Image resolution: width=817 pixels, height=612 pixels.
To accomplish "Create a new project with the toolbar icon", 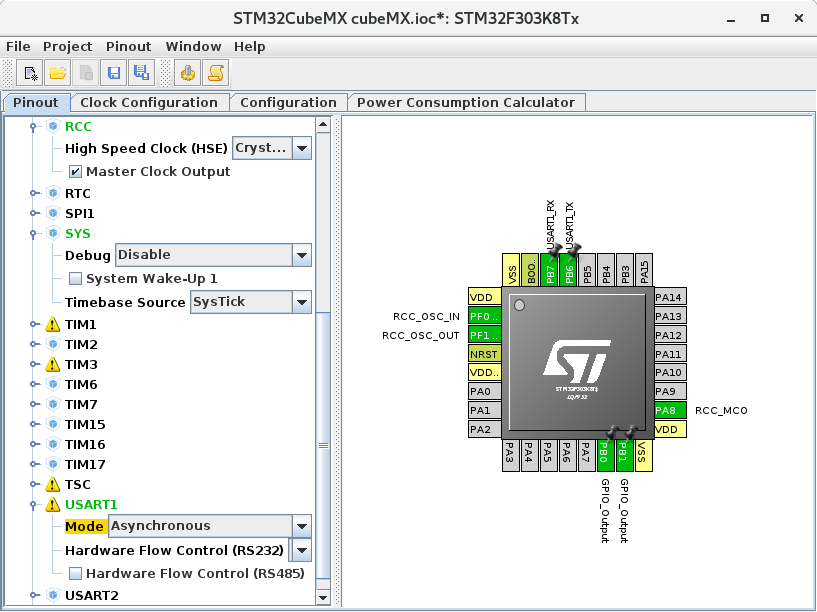I will pyautogui.click(x=31, y=72).
